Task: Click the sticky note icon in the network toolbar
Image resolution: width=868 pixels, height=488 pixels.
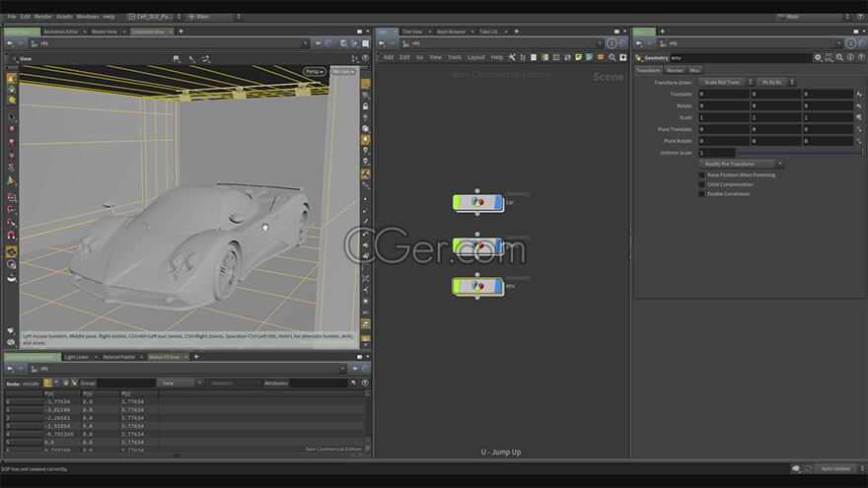Action: coord(578,57)
